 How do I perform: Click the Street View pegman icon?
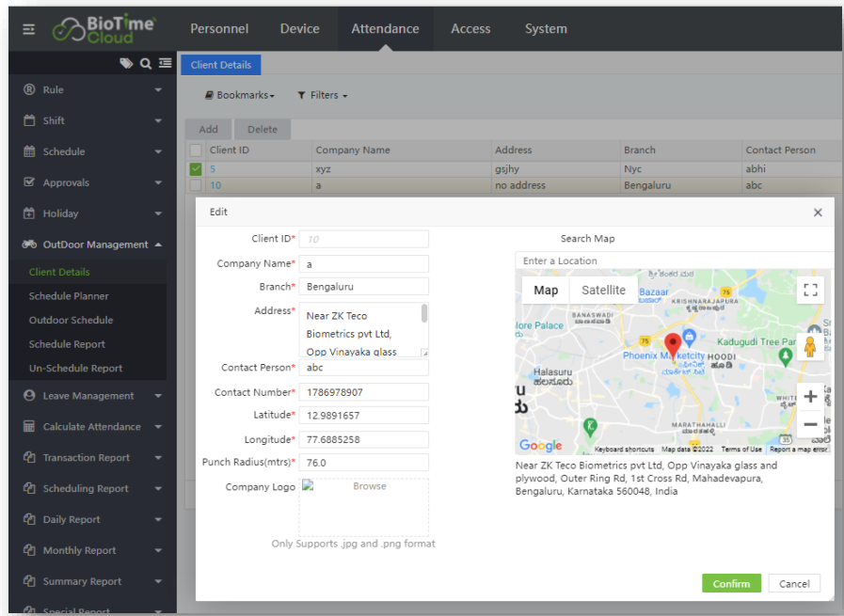coord(809,346)
